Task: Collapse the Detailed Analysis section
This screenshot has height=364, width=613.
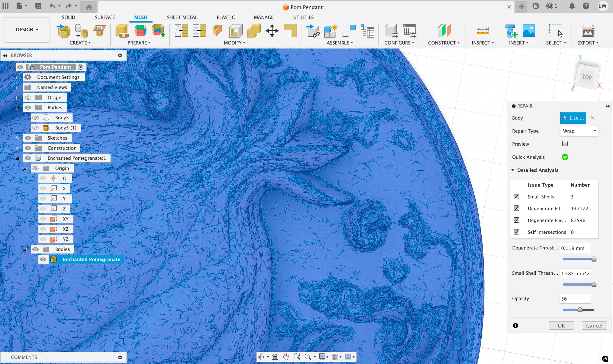Action: click(x=513, y=170)
